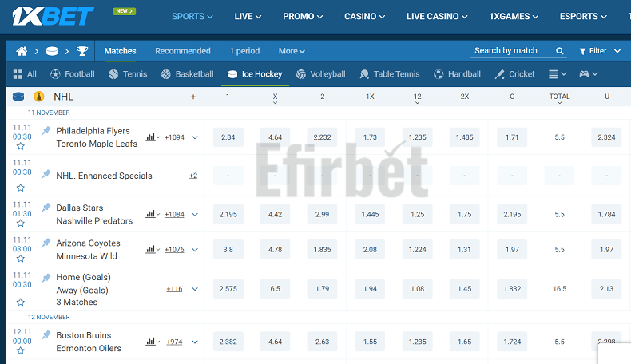
Task: Click the search magnifier icon
Action: point(559,51)
